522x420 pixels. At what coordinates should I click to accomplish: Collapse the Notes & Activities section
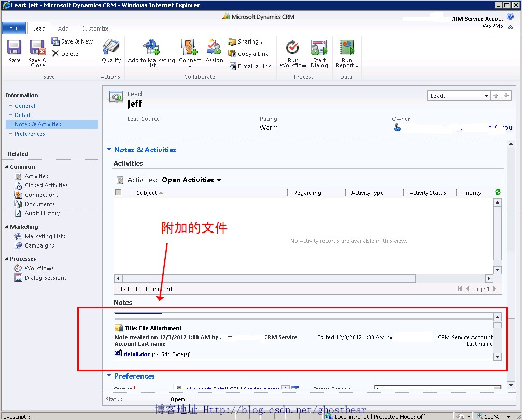[x=109, y=149]
